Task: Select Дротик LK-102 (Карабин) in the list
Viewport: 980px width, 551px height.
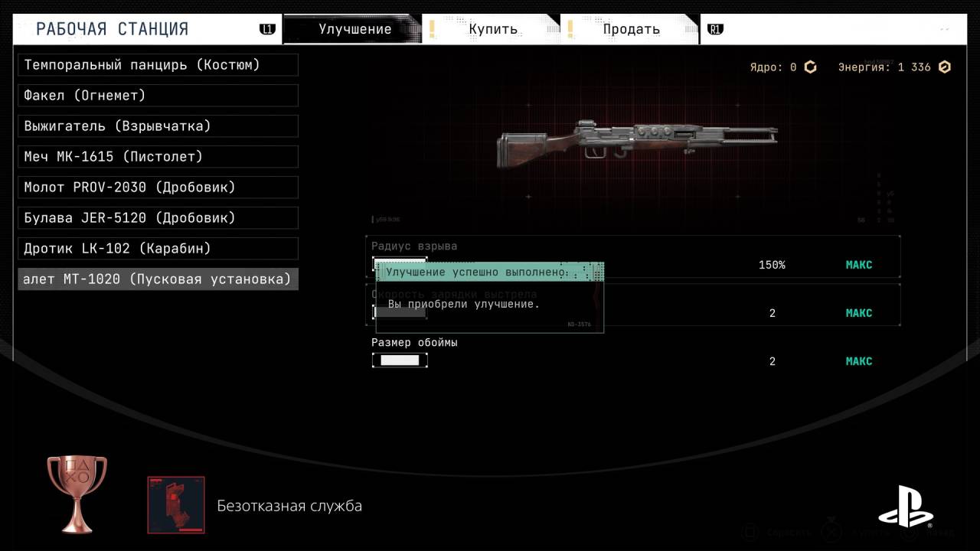Action: click(x=158, y=249)
